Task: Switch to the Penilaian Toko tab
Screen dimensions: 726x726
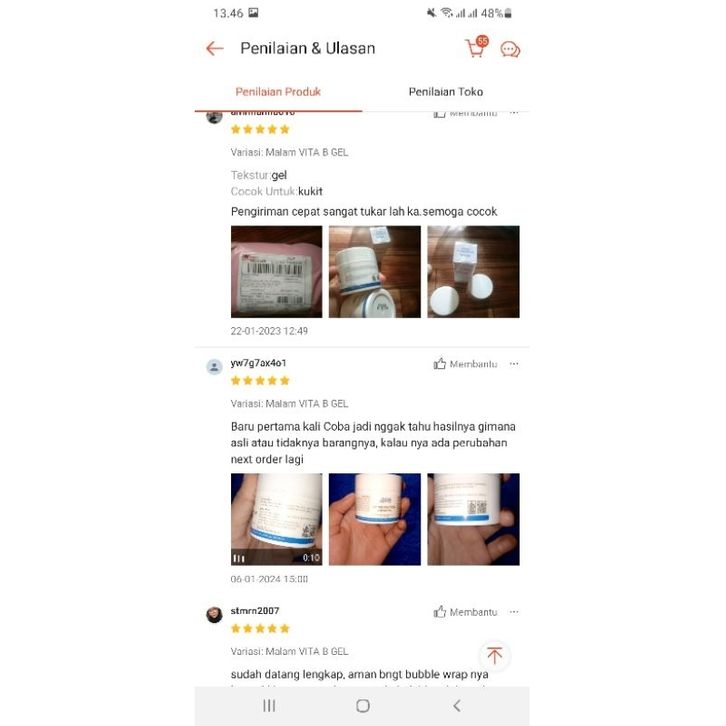Action: 445,92
